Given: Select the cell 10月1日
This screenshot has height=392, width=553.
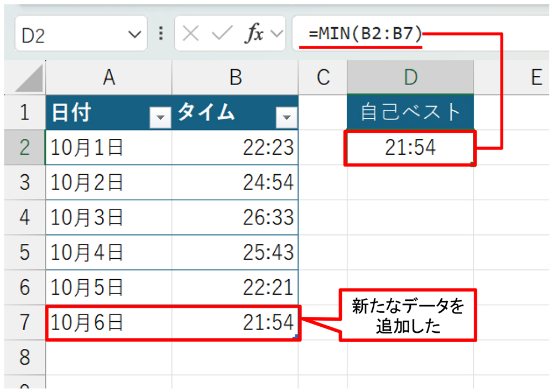Looking at the screenshot, I should click(x=108, y=148).
